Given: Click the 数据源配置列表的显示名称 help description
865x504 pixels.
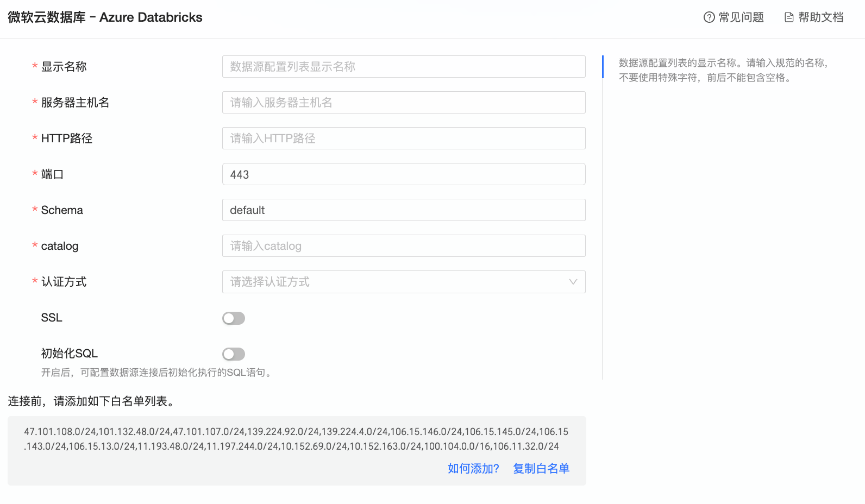Looking at the screenshot, I should coord(724,70).
